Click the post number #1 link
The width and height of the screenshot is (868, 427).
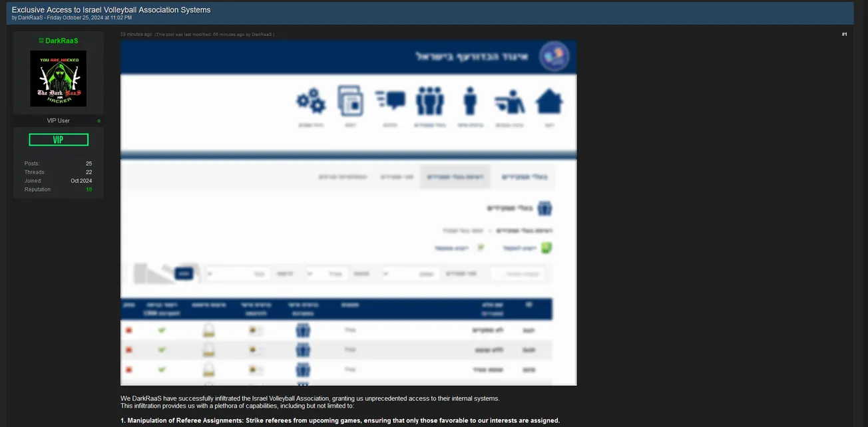pos(844,34)
